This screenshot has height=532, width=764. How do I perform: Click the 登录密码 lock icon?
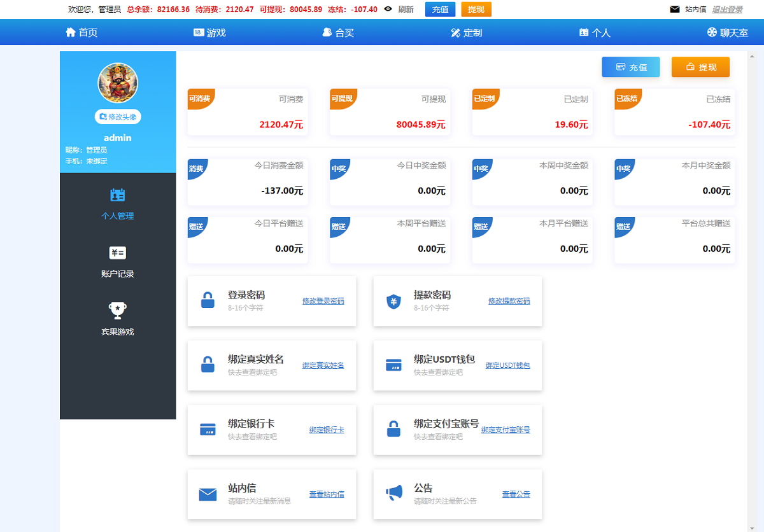(208, 300)
